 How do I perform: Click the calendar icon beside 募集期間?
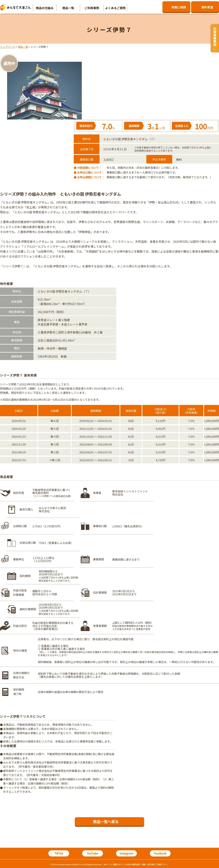coord(85,559)
